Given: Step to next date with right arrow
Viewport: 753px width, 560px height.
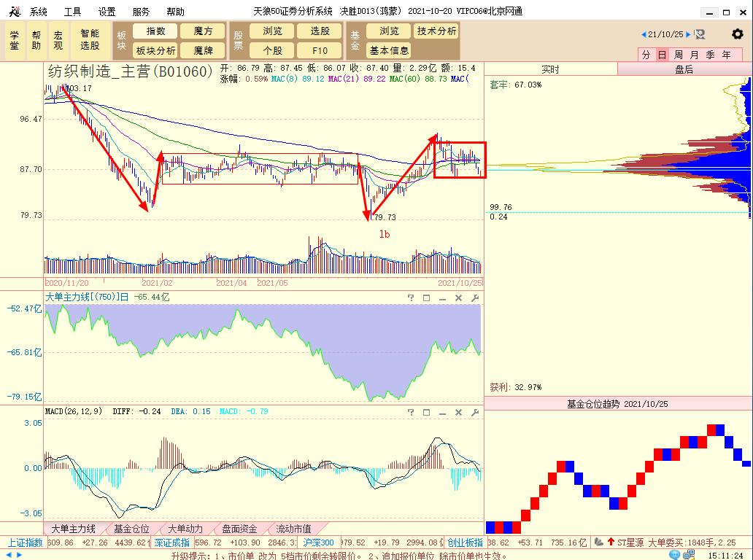Looking at the screenshot, I should (688, 34).
